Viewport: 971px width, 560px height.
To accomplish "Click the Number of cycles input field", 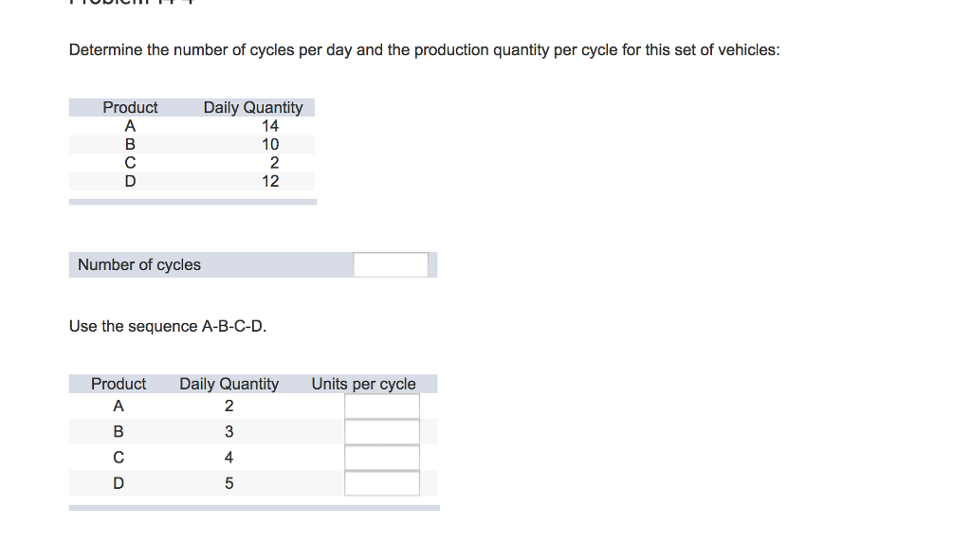I will [x=390, y=264].
